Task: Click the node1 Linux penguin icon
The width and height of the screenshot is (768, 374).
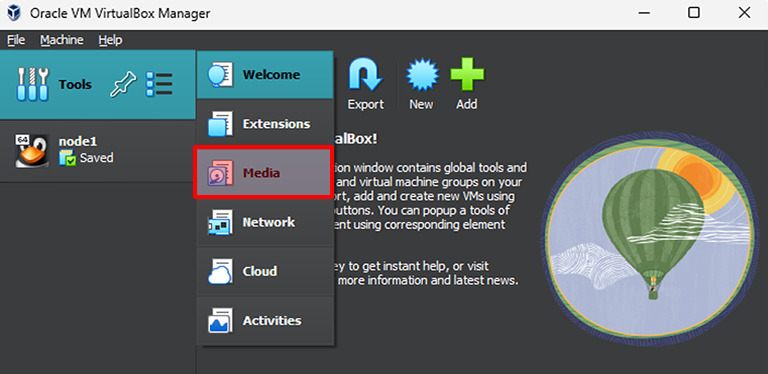Action: point(32,151)
